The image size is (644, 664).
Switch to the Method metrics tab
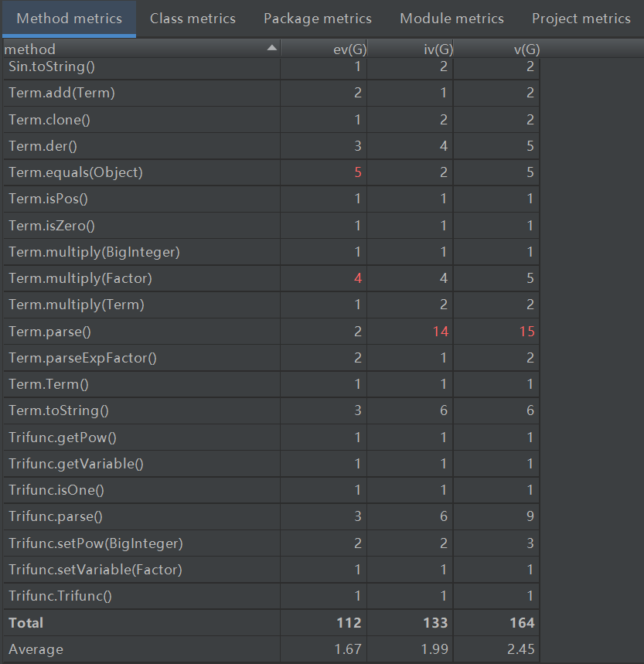pyautogui.click(x=69, y=19)
